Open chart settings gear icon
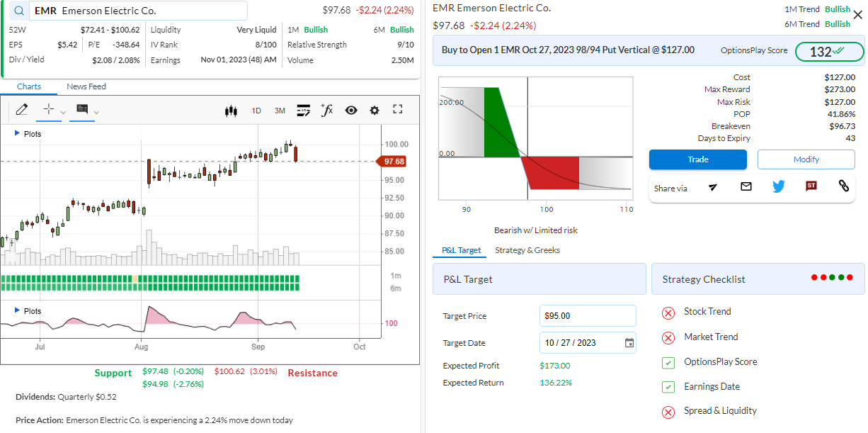Image resolution: width=868 pixels, height=433 pixels. (375, 110)
